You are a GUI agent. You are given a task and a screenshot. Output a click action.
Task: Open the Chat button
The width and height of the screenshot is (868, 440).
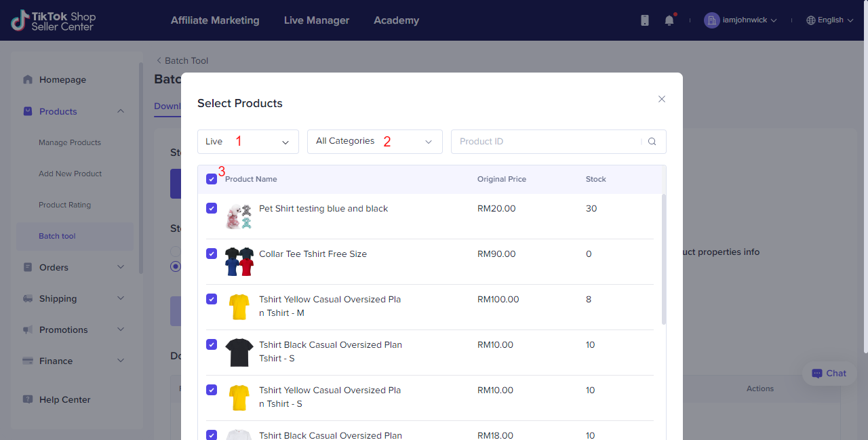tap(829, 374)
